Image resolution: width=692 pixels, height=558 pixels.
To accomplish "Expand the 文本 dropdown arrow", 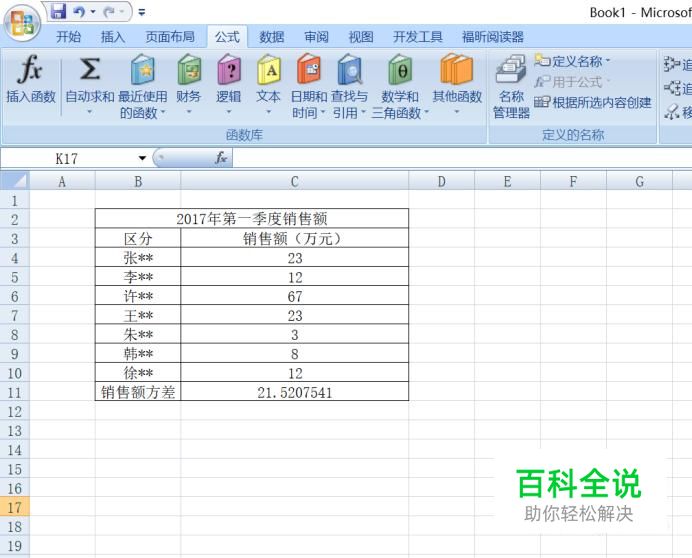I will click(268, 113).
